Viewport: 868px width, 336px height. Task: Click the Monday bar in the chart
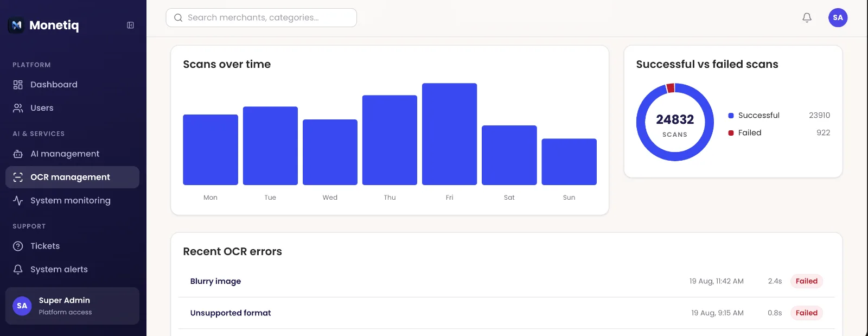pyautogui.click(x=210, y=150)
